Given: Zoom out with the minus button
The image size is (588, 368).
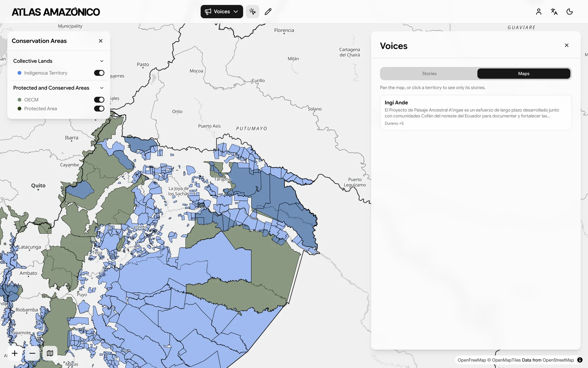Looking at the screenshot, I should pos(32,353).
